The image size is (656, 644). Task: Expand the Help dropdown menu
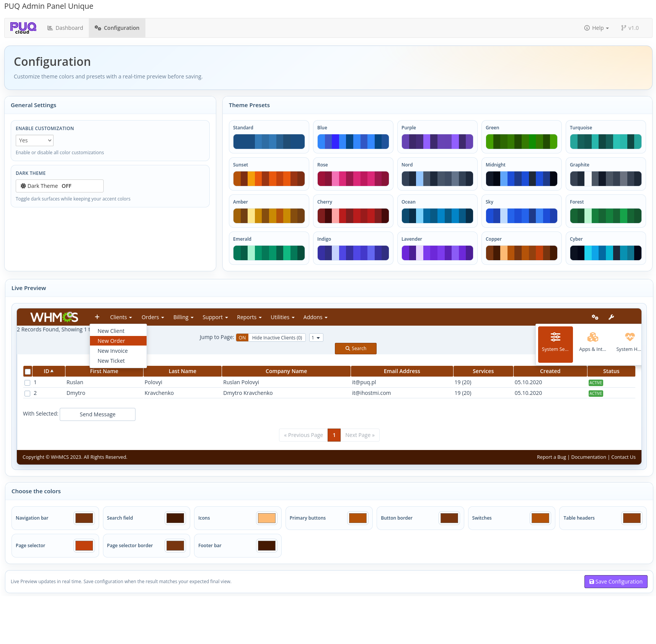coord(596,28)
